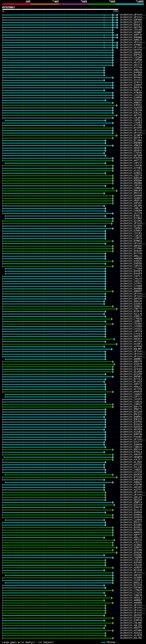Select UniRef100_C4L9W0 label
This screenshot has height=644, width=146.
131,623
